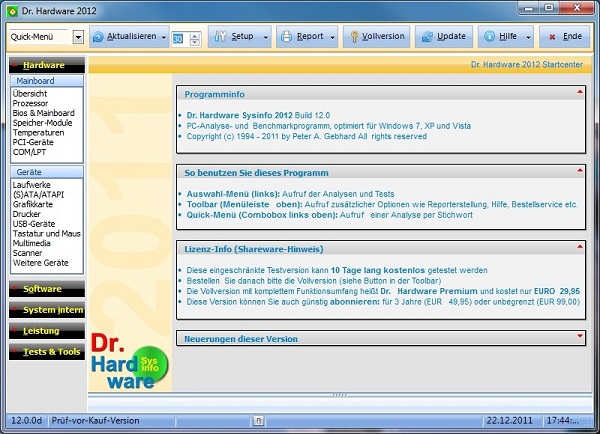This screenshot has width=600, height=434.
Task: Open the Hilfe dropdown arrow
Action: tap(528, 38)
